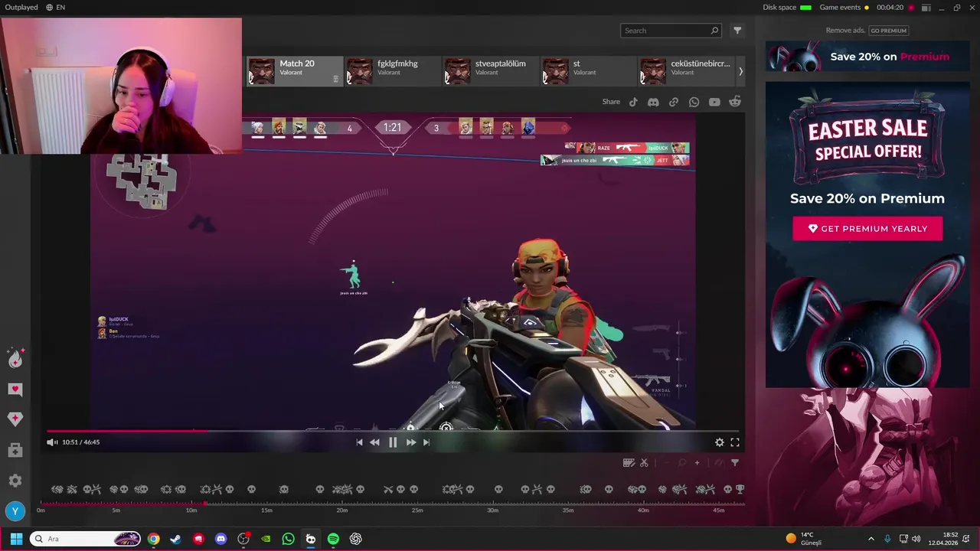
Task: Delete the Match 20 clip with trash icon
Action: pos(335,79)
